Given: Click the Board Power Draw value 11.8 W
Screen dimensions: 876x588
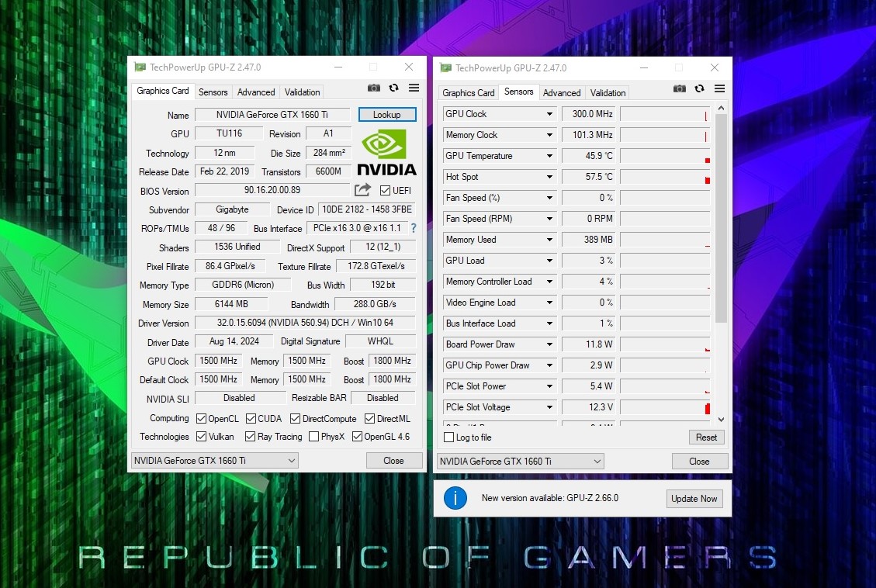Looking at the screenshot, I should tap(588, 344).
